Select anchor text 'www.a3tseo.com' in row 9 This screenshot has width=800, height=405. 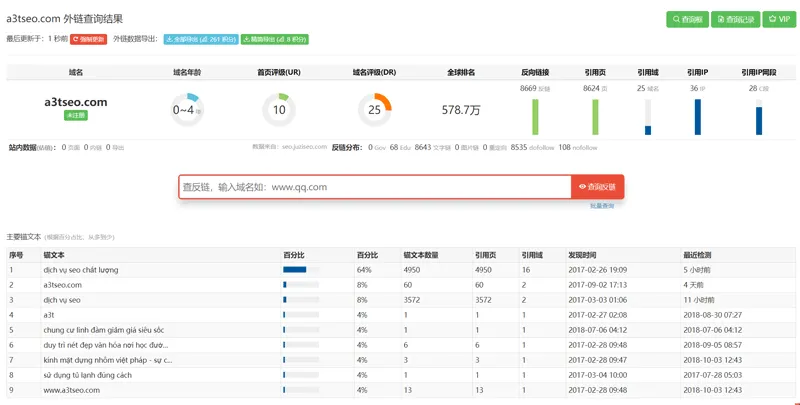pos(71,390)
